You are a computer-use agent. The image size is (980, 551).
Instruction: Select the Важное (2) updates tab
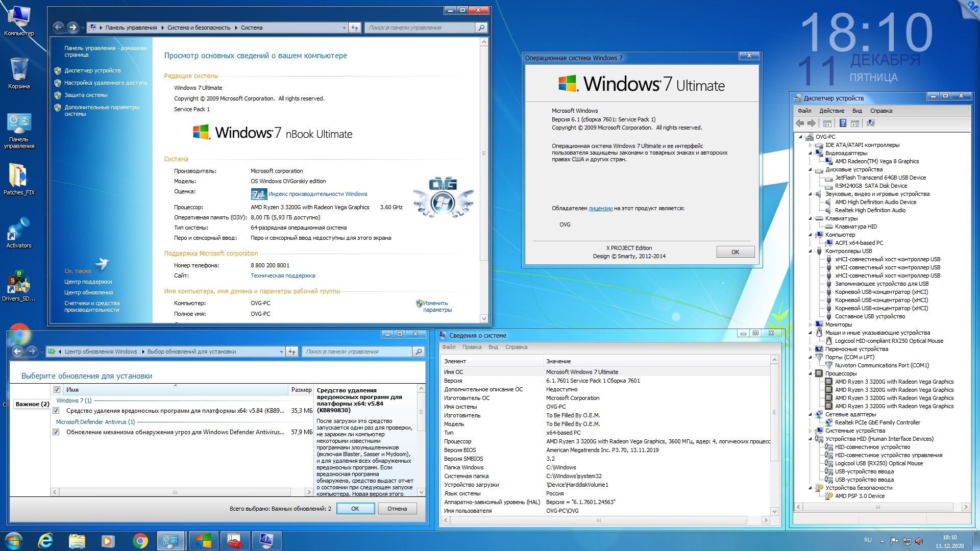(x=32, y=404)
